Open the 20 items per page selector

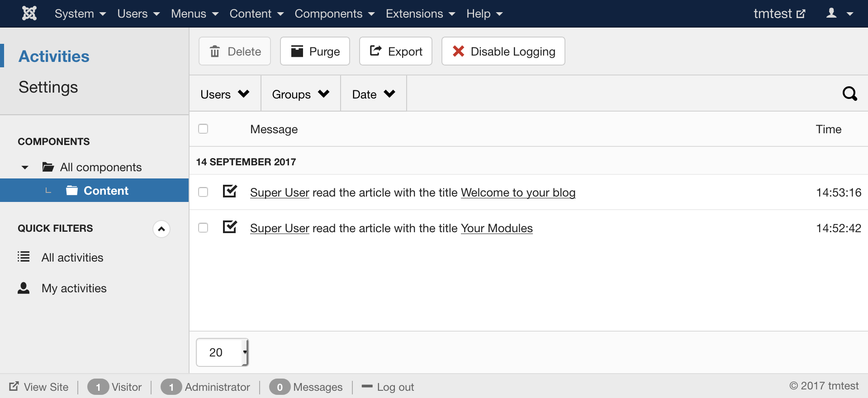click(x=222, y=352)
